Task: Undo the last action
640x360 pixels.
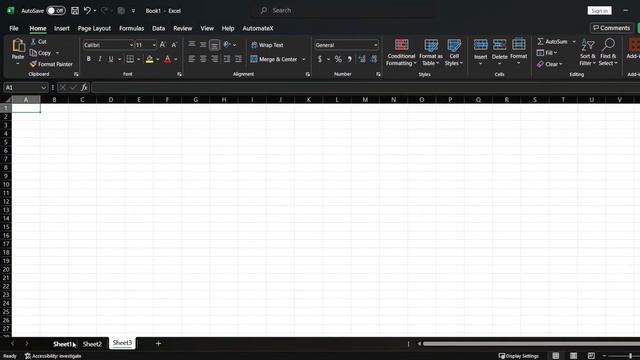Action: point(87,11)
